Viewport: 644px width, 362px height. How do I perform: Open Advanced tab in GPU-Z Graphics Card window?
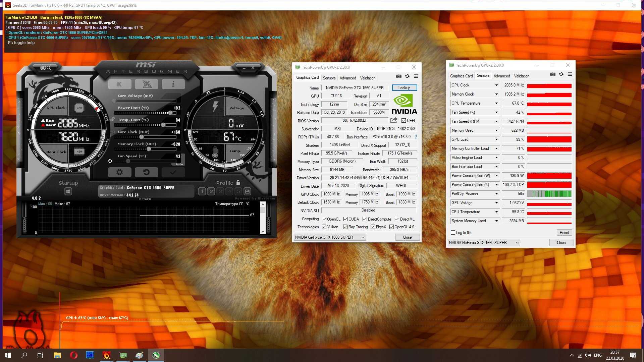[x=348, y=78]
